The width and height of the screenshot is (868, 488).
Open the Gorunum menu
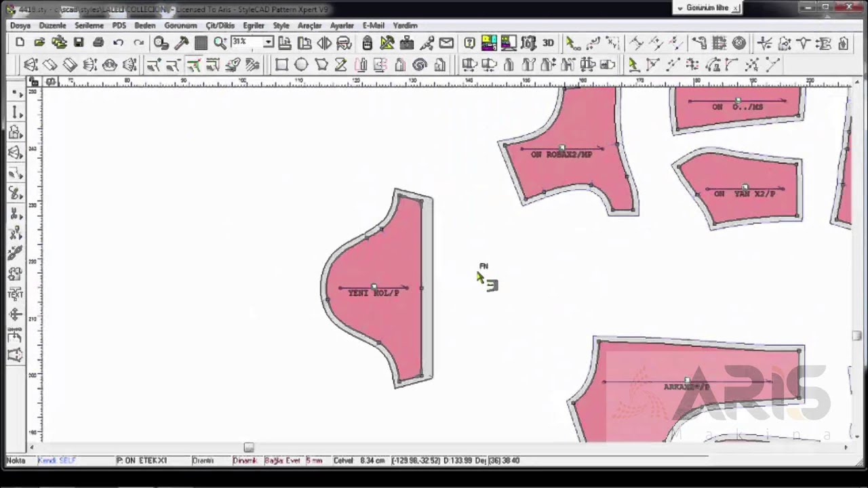pyautogui.click(x=180, y=25)
